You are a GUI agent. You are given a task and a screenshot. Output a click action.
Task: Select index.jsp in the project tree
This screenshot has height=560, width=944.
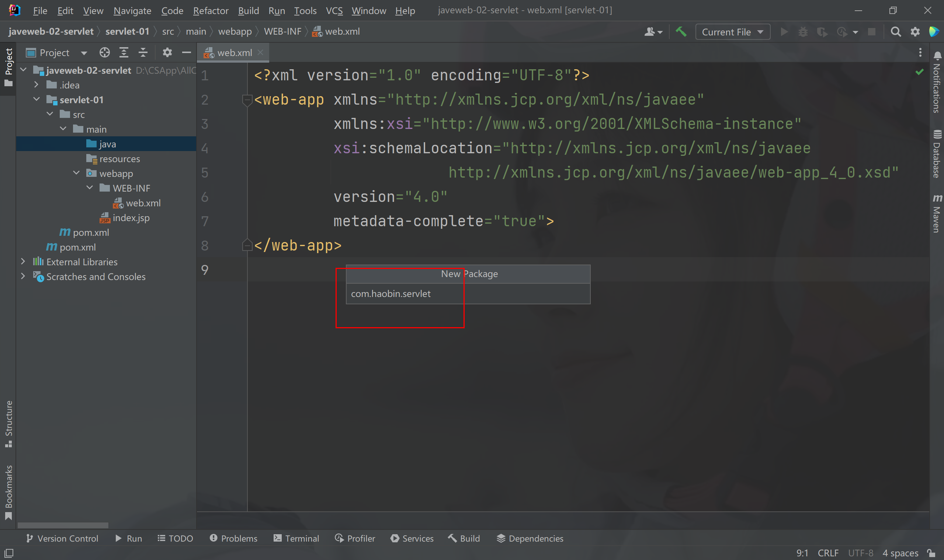[131, 218]
